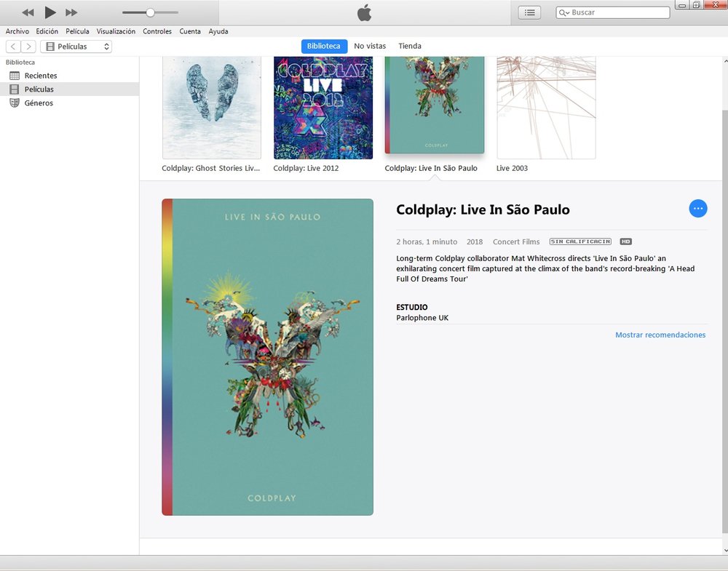This screenshot has height=571, width=728.
Task: Select Películas in the sidebar
Action: (70, 89)
